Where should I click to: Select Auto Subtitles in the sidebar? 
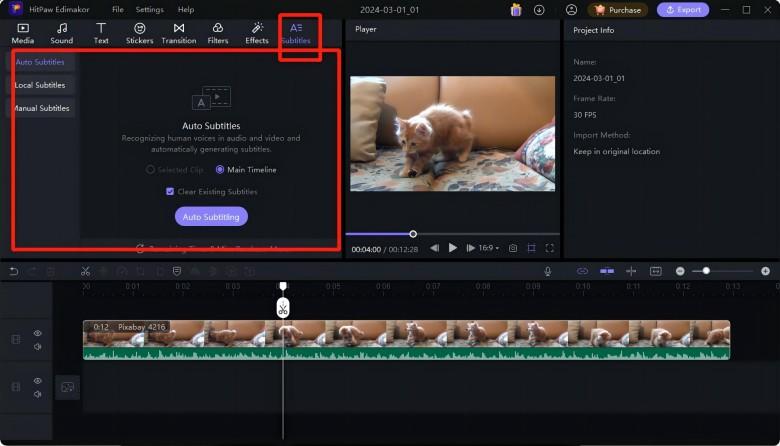click(x=40, y=62)
